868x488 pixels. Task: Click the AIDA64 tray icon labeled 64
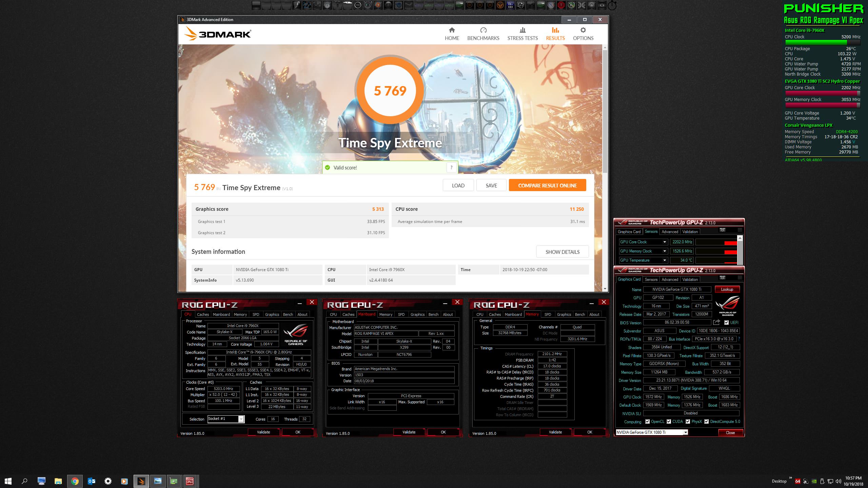pos(798,481)
